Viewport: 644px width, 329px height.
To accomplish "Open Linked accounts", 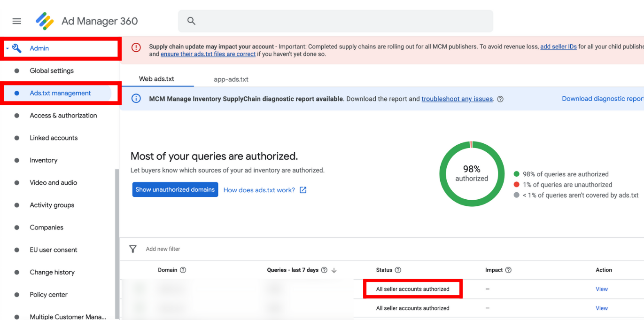I will pos(54,138).
